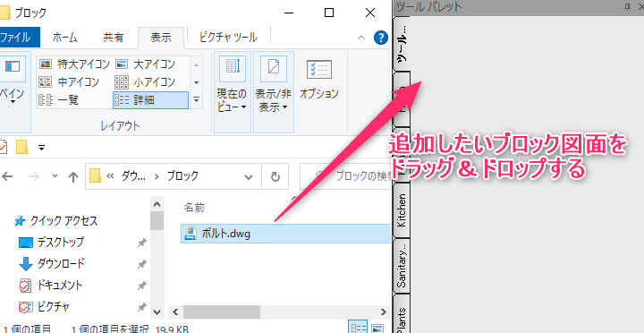Click file list horizontal scroll left arrow
Image resolution: width=644 pixels, height=333 pixels.
coord(175,312)
